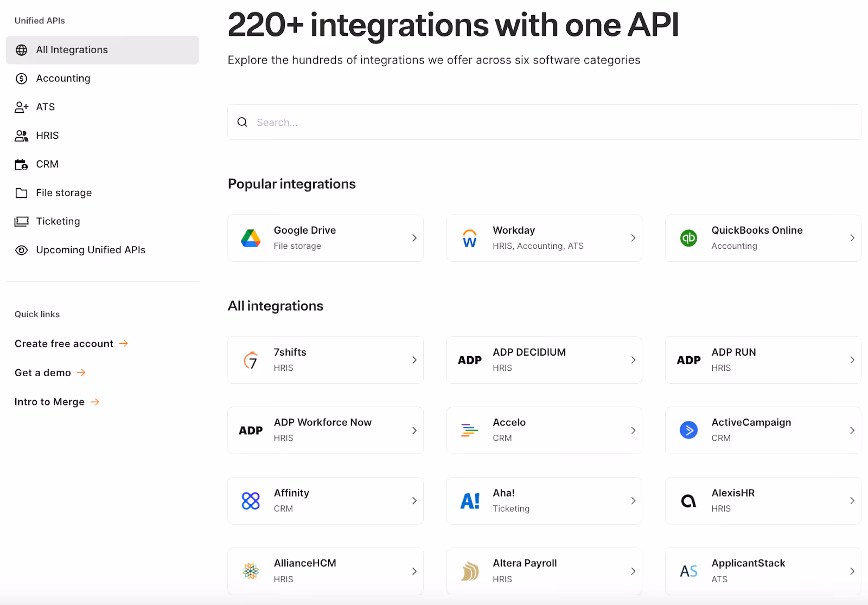Click the folder icon beside File storage
Viewport: 868px width, 605px height.
click(21, 193)
